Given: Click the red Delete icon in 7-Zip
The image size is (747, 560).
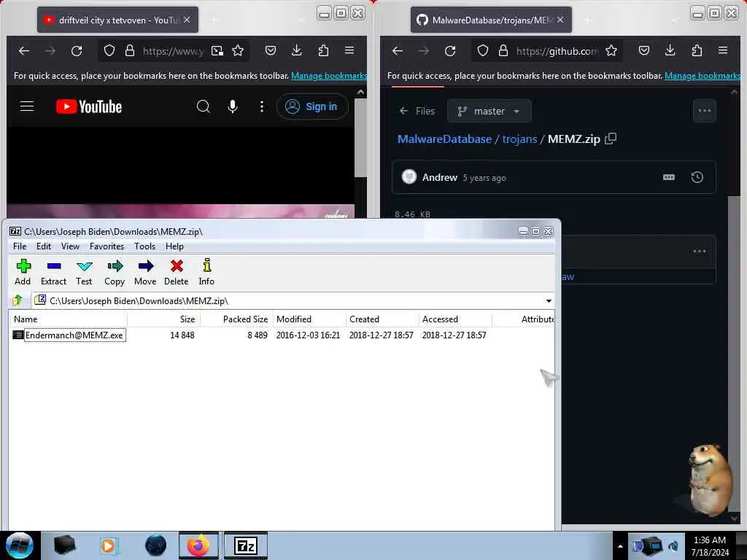Looking at the screenshot, I should point(177,273).
